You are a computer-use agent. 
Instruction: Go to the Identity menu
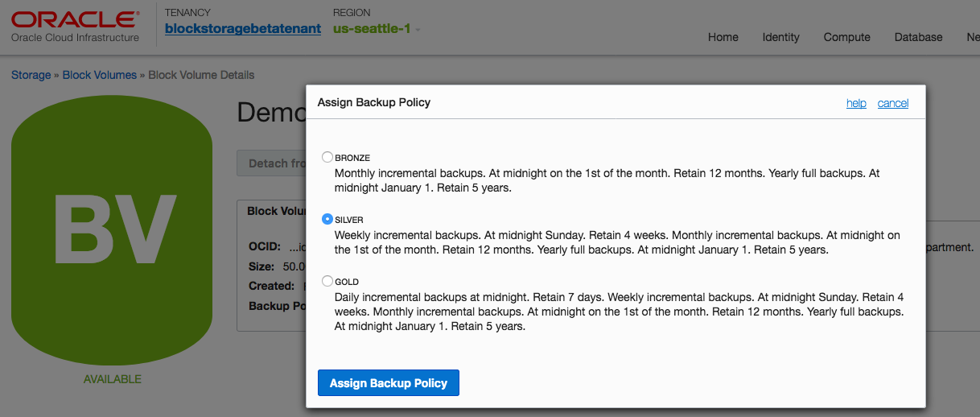(x=780, y=37)
